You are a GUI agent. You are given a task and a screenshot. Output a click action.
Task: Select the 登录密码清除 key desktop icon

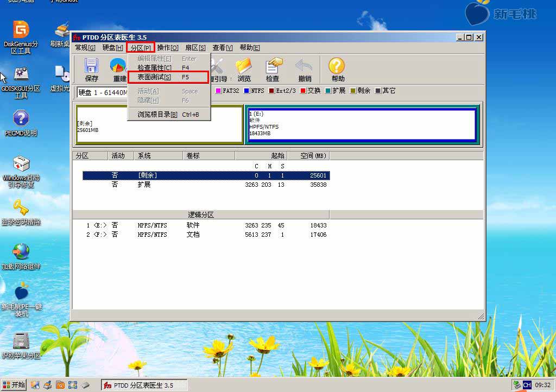[21, 213]
